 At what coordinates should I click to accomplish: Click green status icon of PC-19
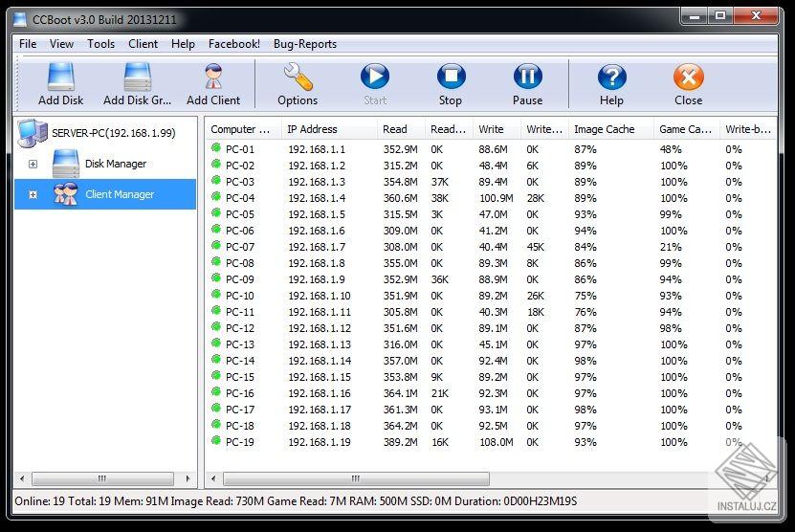point(216,441)
